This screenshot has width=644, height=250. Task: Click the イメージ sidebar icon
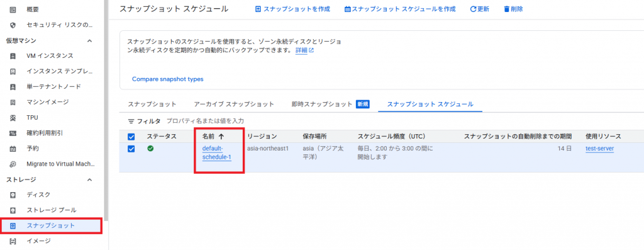pyautogui.click(x=13, y=241)
